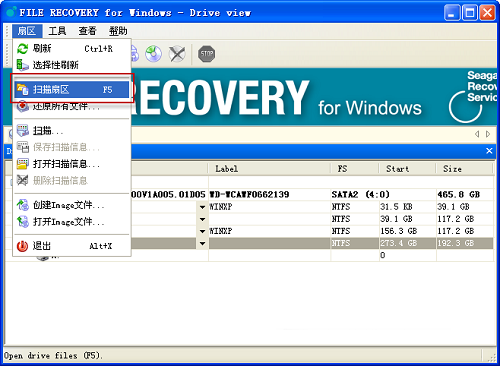The height and width of the screenshot is (366, 500).
Task: Choose 打开Image文件... menu entry
Action: 72,222
